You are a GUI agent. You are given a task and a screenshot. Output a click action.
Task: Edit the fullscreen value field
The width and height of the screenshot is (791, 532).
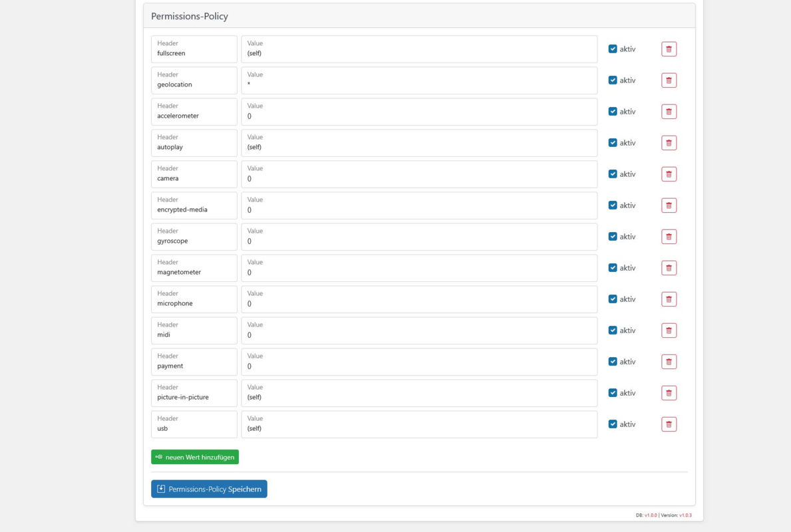pos(419,49)
